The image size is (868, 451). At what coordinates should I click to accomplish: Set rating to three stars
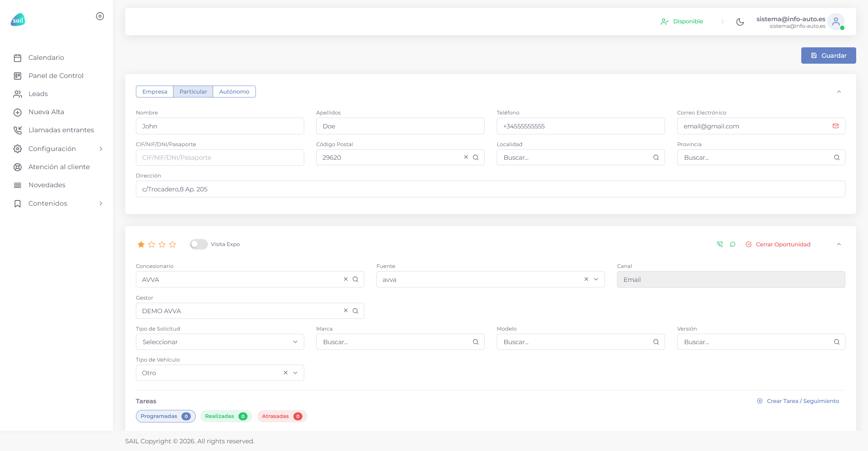pyautogui.click(x=162, y=244)
